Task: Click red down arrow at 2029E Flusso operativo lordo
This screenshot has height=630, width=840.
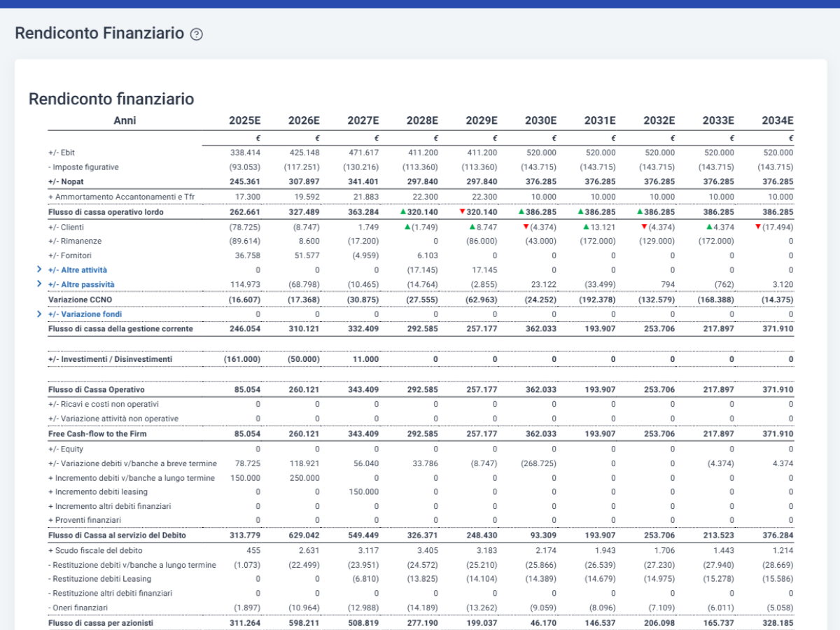Action: [x=463, y=211]
